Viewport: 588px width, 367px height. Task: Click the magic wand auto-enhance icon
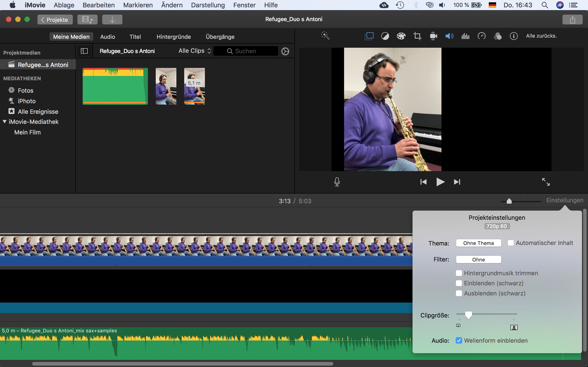click(x=325, y=36)
